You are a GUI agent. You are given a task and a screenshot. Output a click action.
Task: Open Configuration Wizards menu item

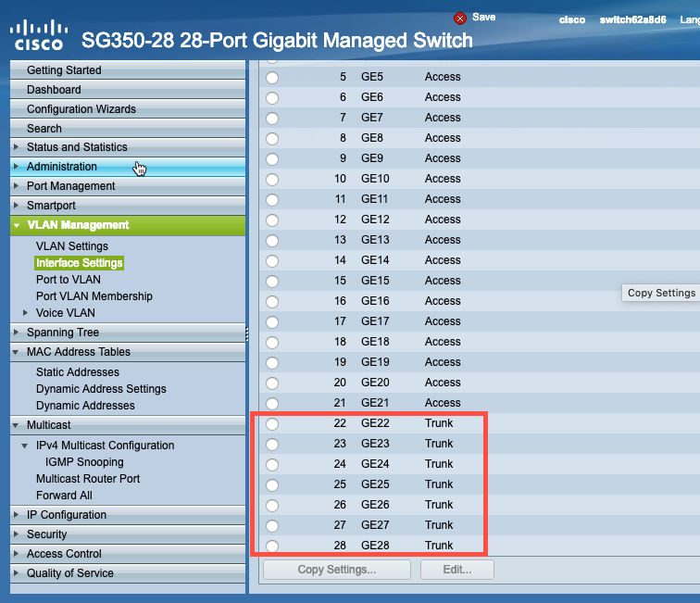pyautogui.click(x=128, y=109)
